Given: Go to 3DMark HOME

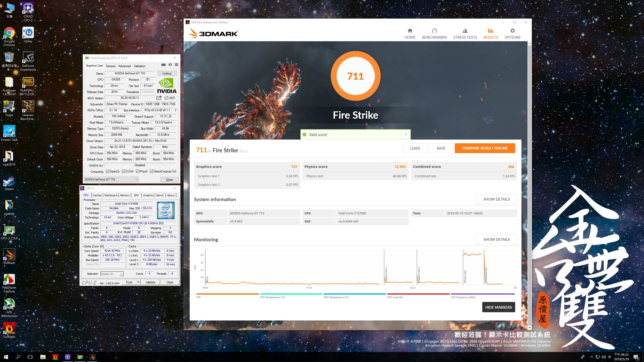Looking at the screenshot, I should [410, 34].
